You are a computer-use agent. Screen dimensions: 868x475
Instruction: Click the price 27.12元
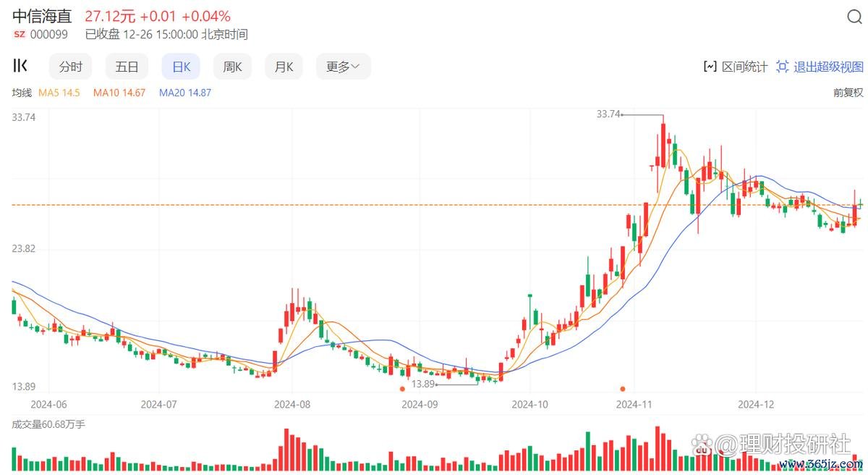point(110,16)
